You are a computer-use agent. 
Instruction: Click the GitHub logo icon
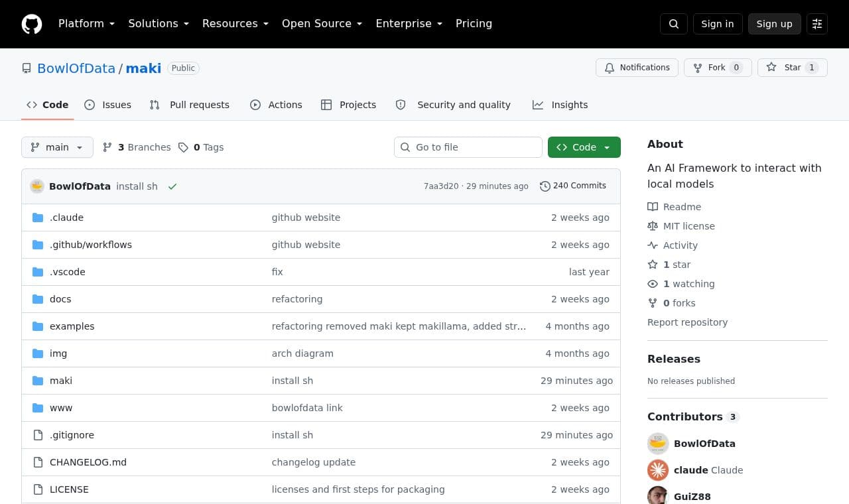click(32, 24)
